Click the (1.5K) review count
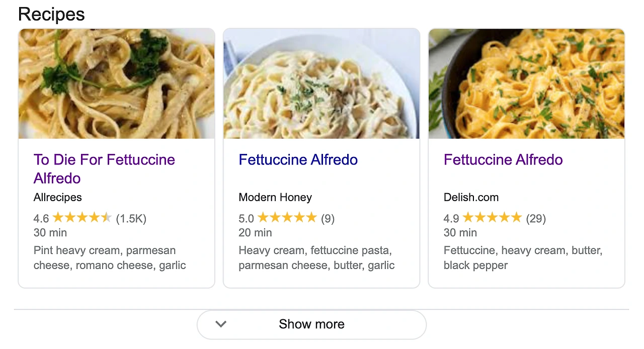 pyautogui.click(x=131, y=218)
